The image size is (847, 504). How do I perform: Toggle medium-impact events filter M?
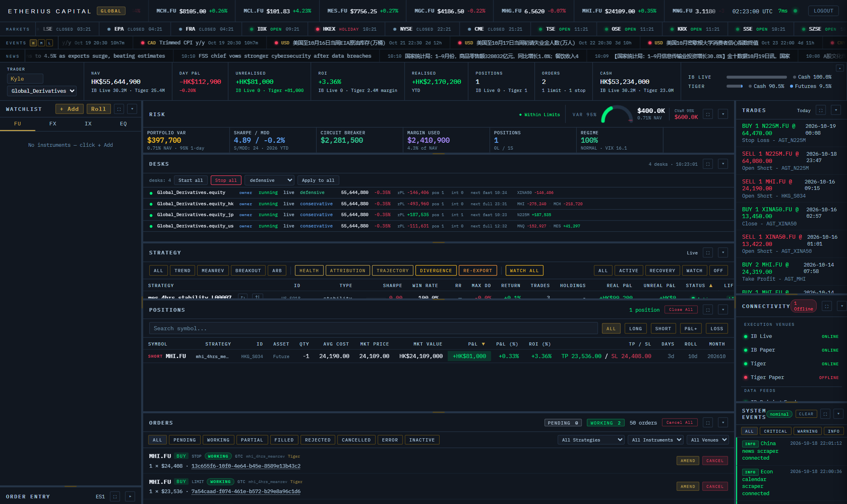[42, 43]
